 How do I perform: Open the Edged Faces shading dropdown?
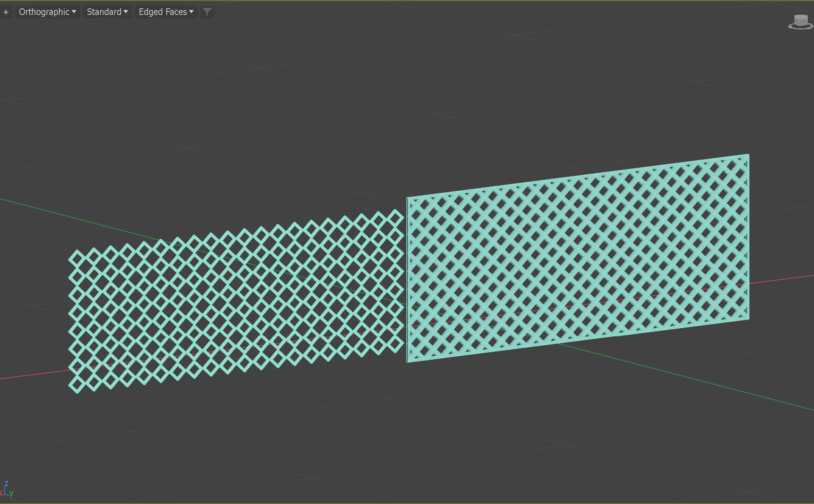coord(166,12)
